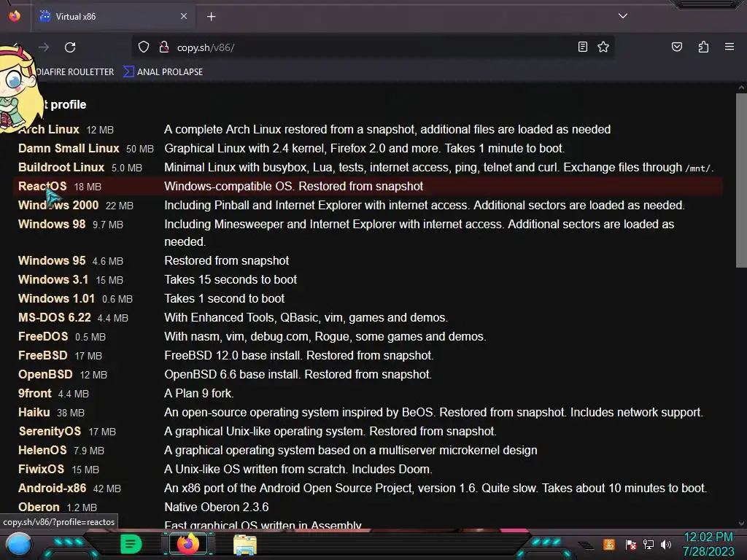This screenshot has width=747, height=560.
Task: Select the Virtual x86 tab
Action: point(113,17)
